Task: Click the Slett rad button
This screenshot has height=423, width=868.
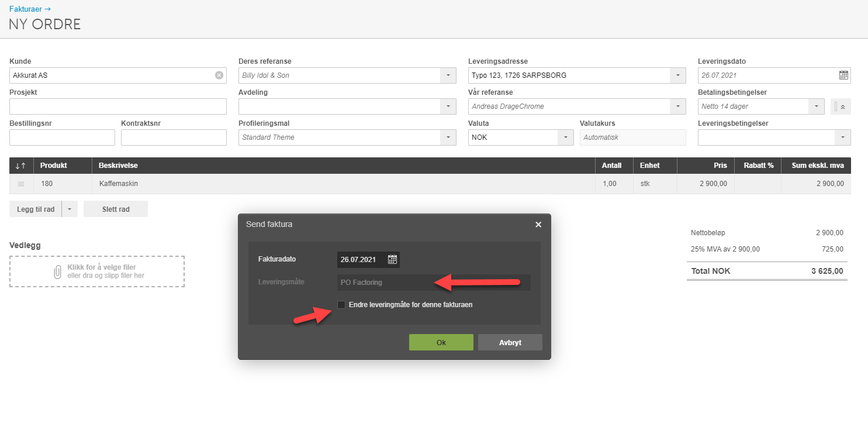Action: point(116,209)
